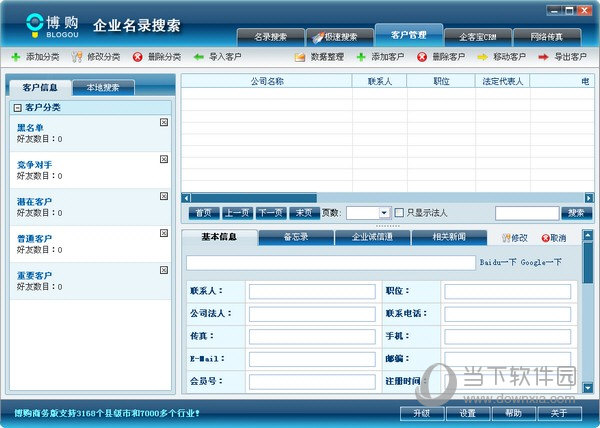Click the green plus Add Customer (添加客户) icon
The width and height of the screenshot is (600, 428).
361,57
